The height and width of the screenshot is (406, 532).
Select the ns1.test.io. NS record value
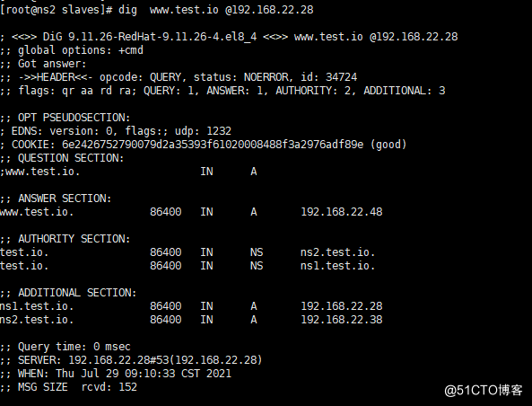click(x=337, y=266)
